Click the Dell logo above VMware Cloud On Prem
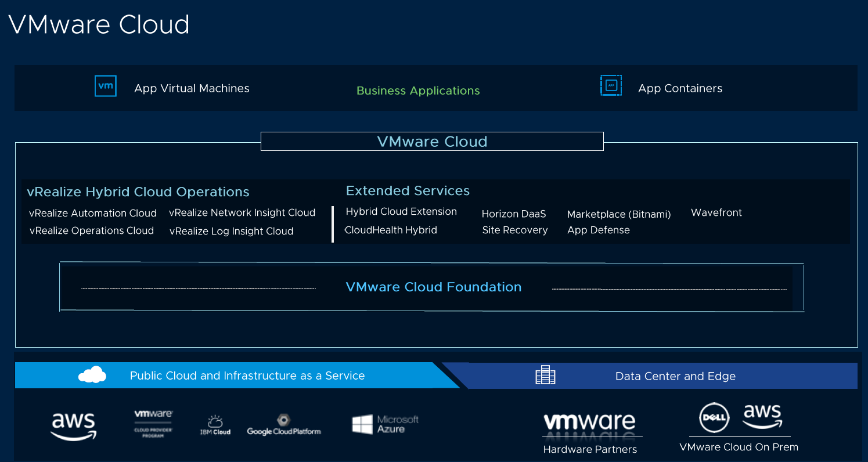Viewport: 868px width, 462px height. [x=714, y=417]
